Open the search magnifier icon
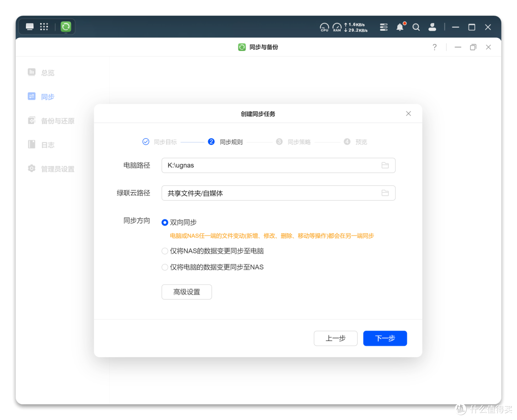 [x=416, y=27]
